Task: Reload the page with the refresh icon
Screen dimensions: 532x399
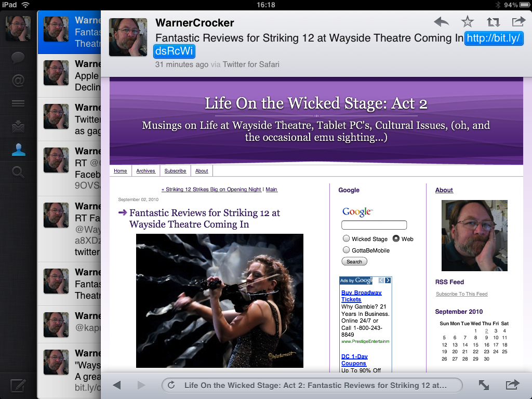Action: 171,385
